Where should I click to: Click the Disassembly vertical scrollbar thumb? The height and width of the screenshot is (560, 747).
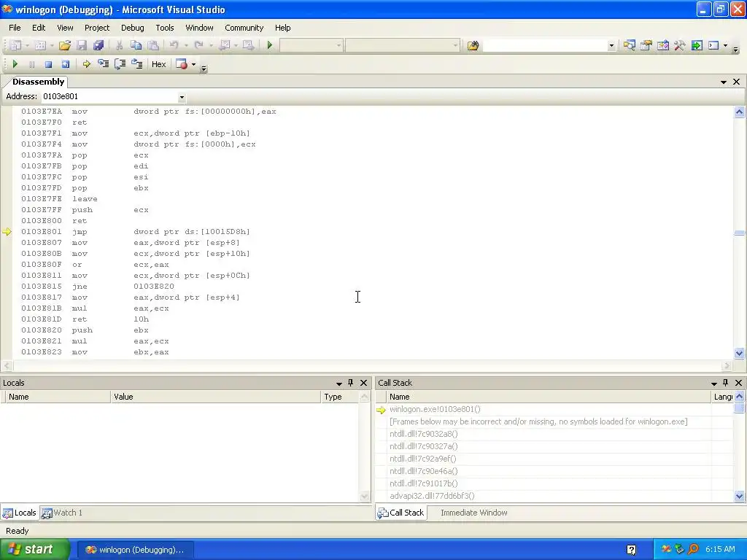point(740,233)
